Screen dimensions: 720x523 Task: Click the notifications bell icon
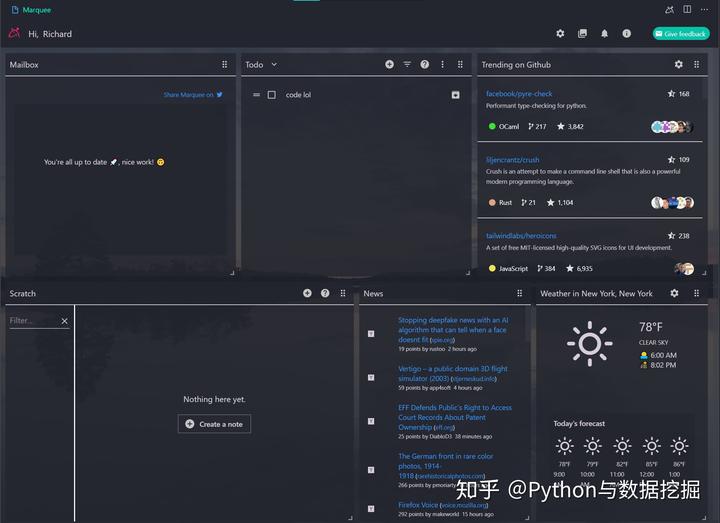(x=604, y=34)
